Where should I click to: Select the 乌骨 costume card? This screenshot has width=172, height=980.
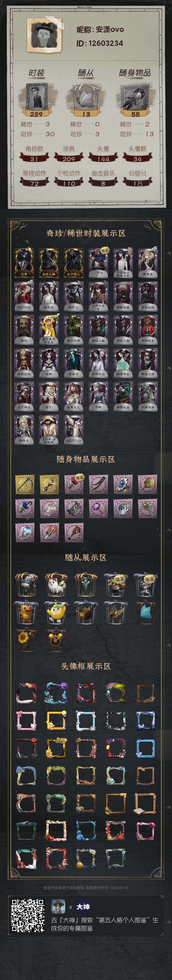click(x=24, y=263)
